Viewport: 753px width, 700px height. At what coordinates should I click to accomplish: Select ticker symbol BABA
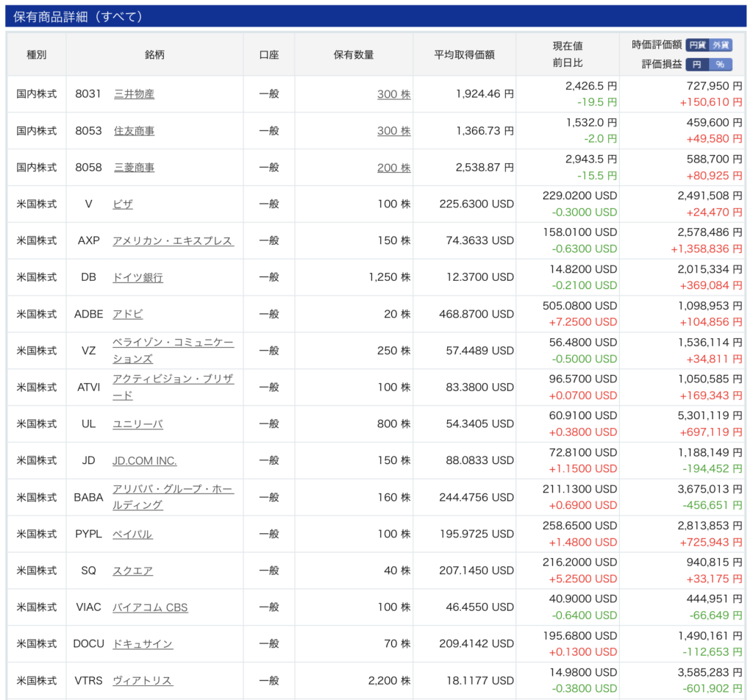[x=89, y=497]
